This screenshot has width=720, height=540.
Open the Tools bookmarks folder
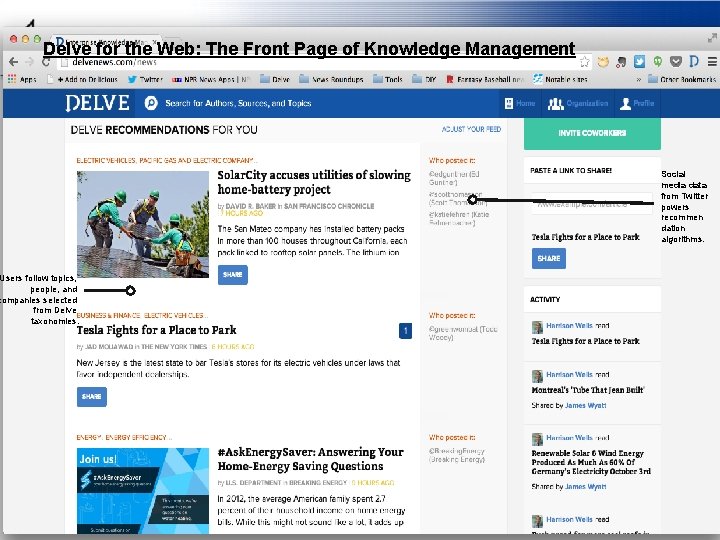[388, 79]
